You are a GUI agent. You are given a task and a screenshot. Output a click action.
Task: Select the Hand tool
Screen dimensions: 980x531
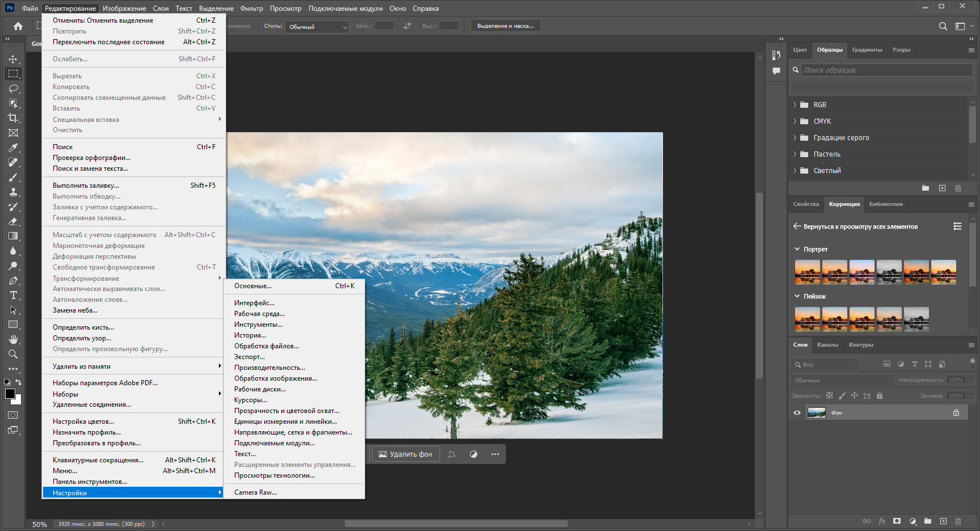pos(13,339)
